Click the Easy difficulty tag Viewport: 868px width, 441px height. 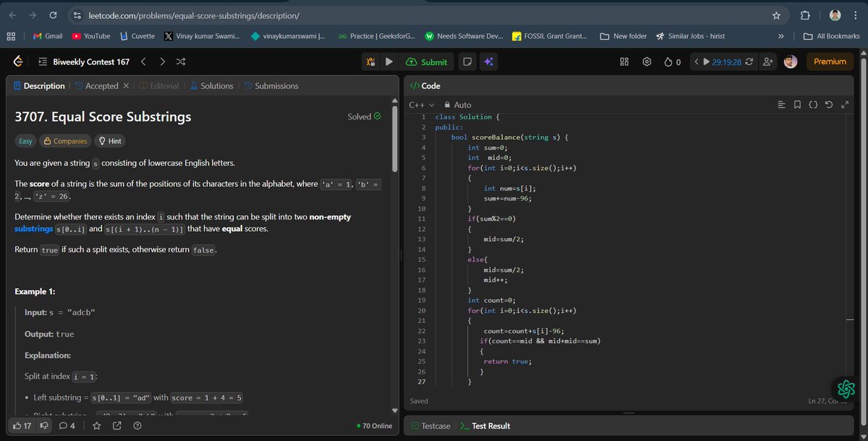click(25, 141)
